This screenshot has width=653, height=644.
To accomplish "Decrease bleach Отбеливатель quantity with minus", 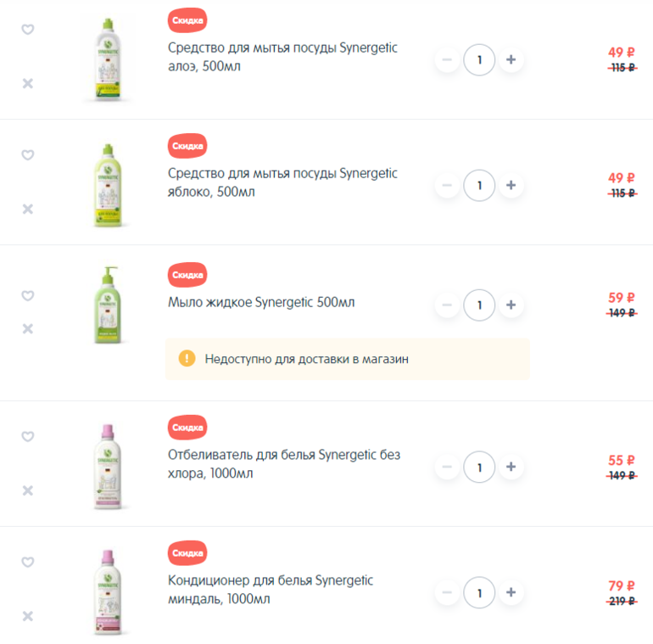I will tap(447, 467).
